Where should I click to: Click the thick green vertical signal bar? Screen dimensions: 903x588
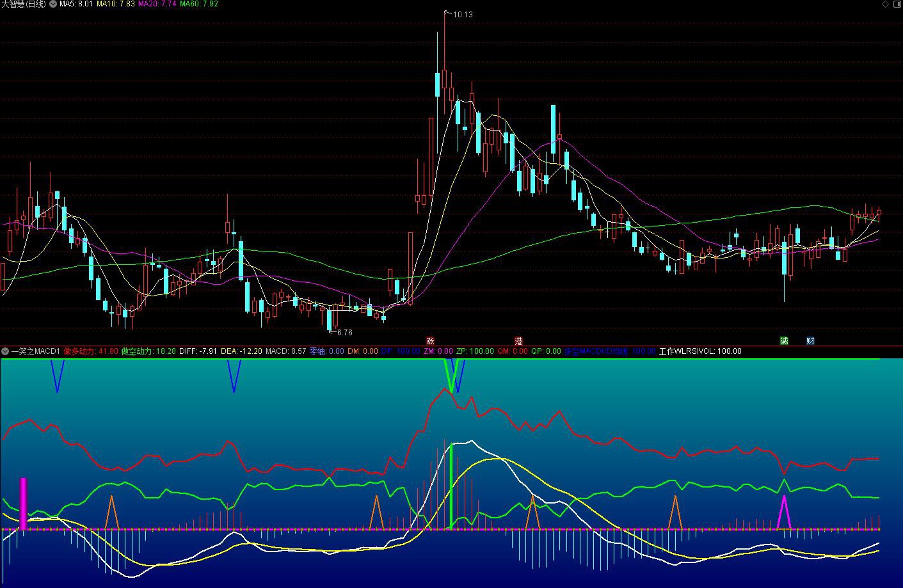(451, 486)
